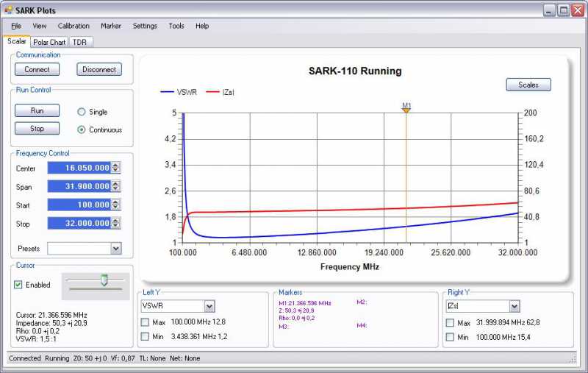Click the M2: marker label
Viewport: 588px width, 373px height.
tap(362, 302)
